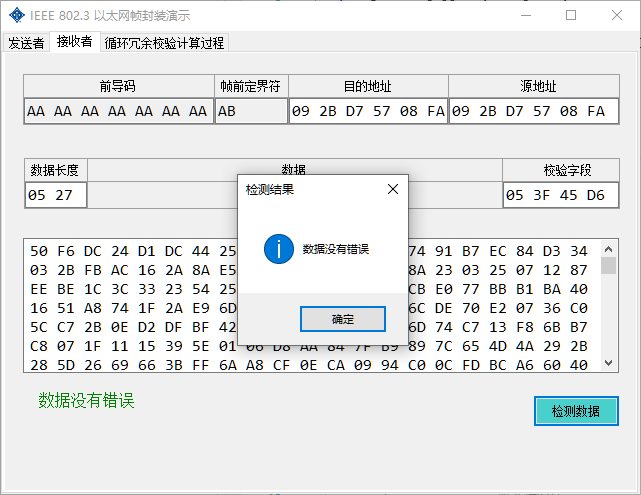This screenshot has width=641, height=495.
Task: Click the 前导码 input field
Action: [x=117, y=111]
